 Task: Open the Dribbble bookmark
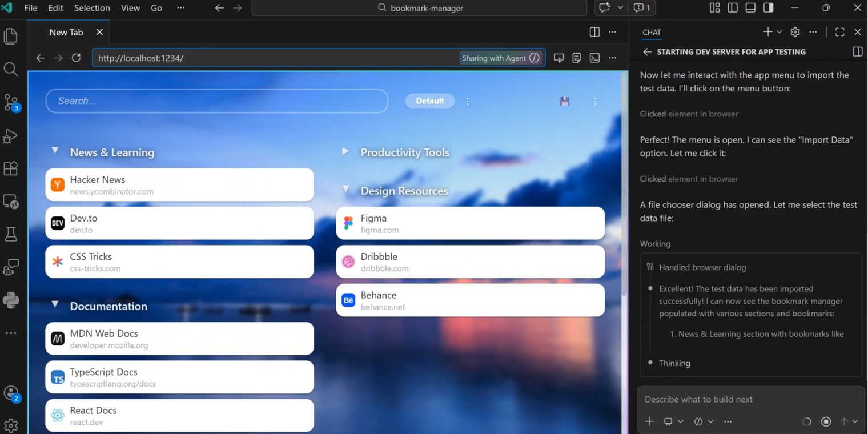coord(471,262)
